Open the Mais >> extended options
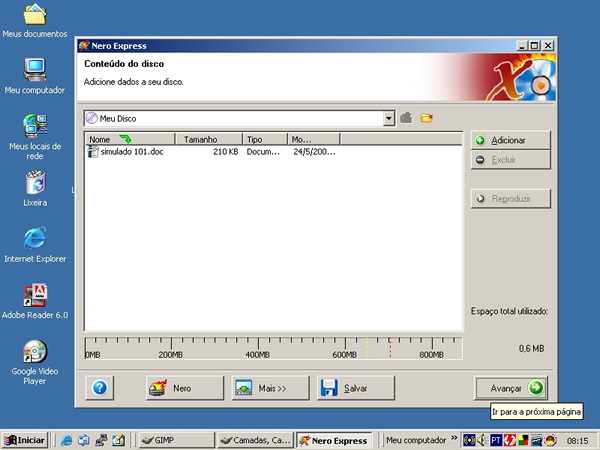600x450 pixels. click(x=270, y=388)
